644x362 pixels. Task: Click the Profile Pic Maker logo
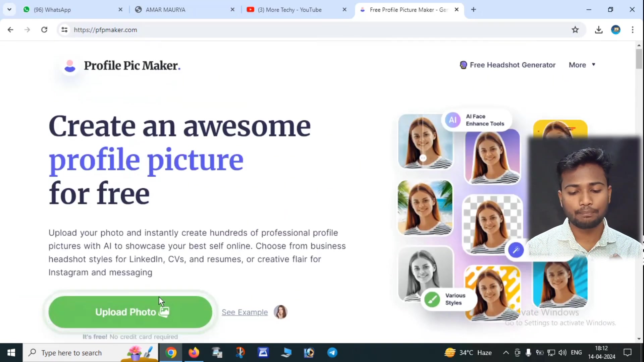pyautogui.click(x=122, y=66)
